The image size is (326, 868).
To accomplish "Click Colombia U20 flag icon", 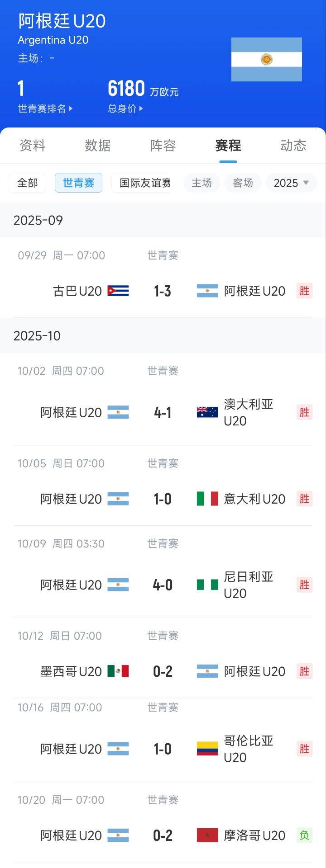I will (x=207, y=749).
